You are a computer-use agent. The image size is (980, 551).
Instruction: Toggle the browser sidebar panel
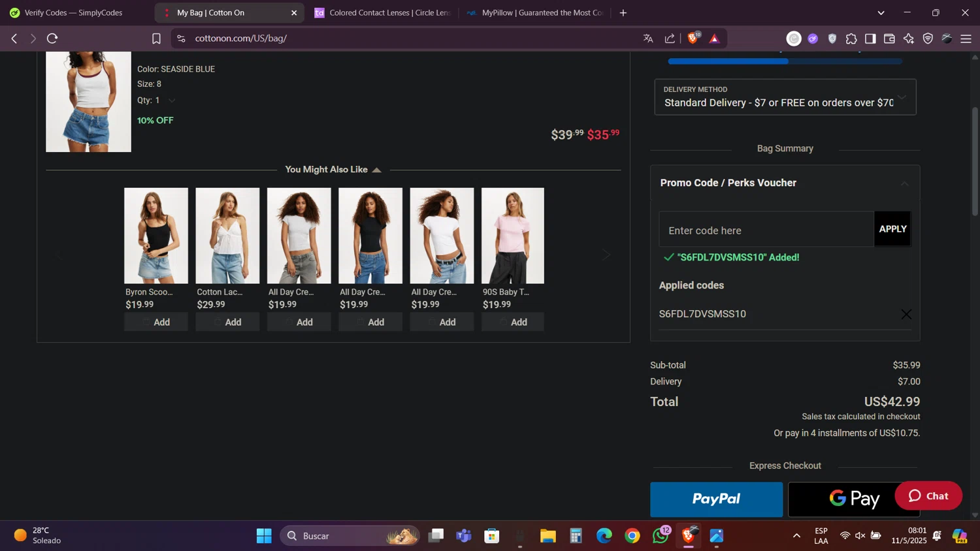(x=870, y=39)
